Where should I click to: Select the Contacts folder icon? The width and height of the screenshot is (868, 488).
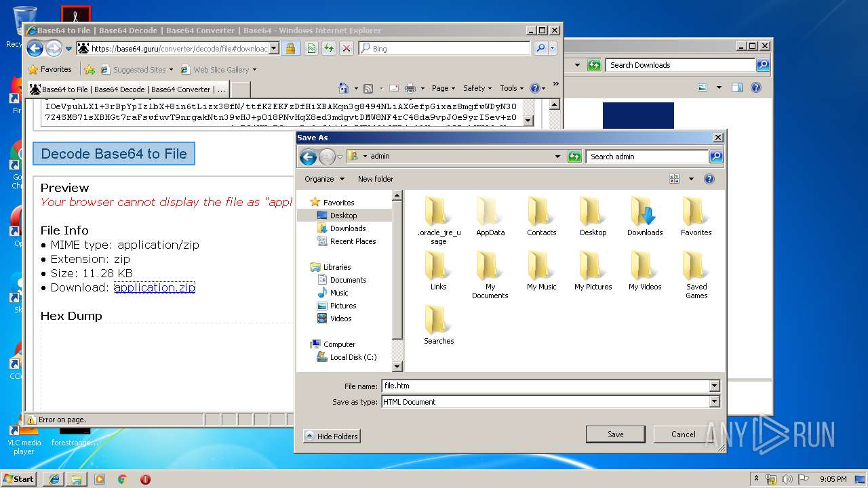pyautogui.click(x=541, y=217)
